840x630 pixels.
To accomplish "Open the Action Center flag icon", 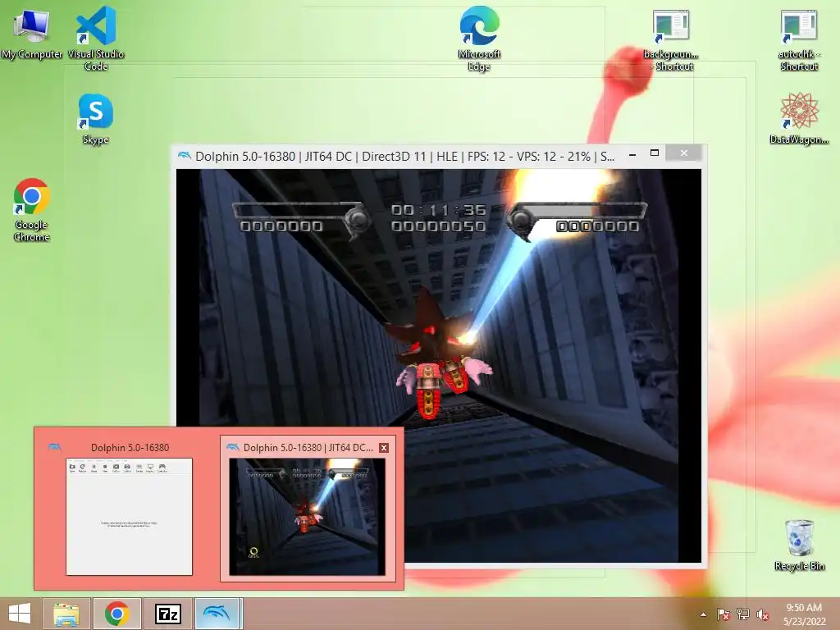I will point(724,614).
